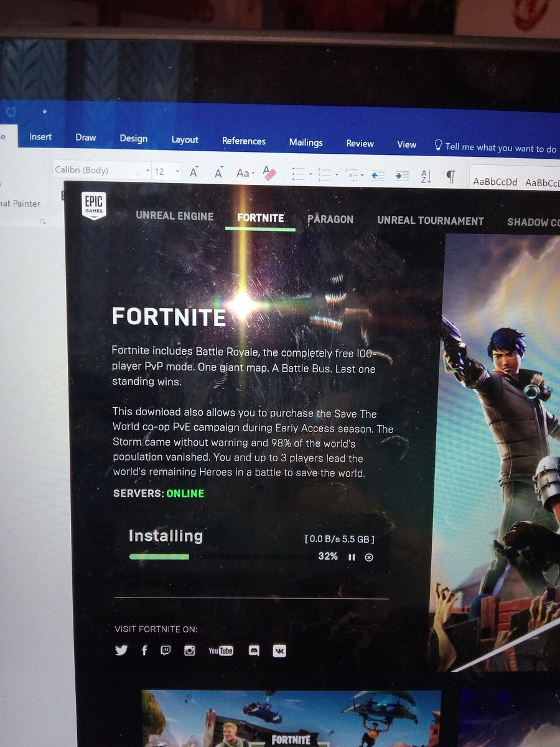Expand bullet list style dropdown arrow

310,175
